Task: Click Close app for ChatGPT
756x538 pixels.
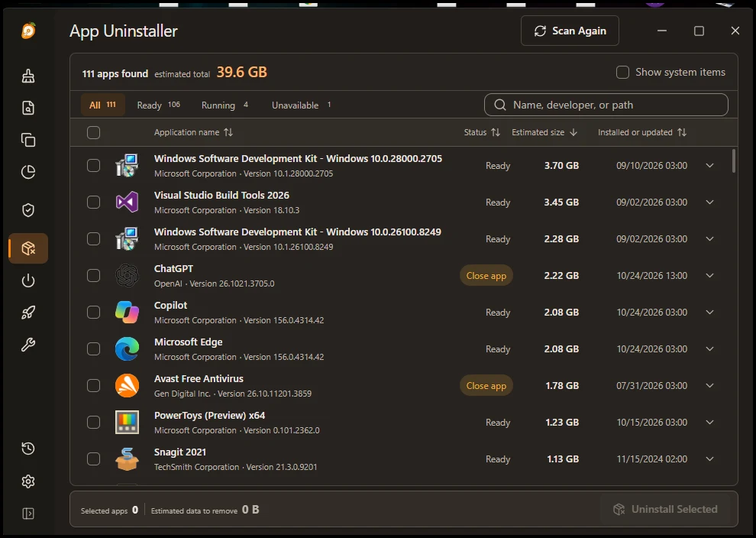Action: click(x=486, y=276)
